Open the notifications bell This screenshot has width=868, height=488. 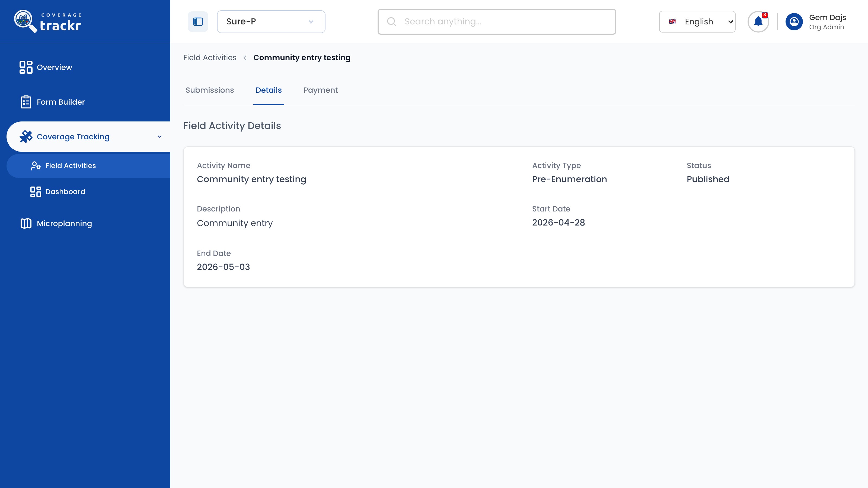point(758,22)
